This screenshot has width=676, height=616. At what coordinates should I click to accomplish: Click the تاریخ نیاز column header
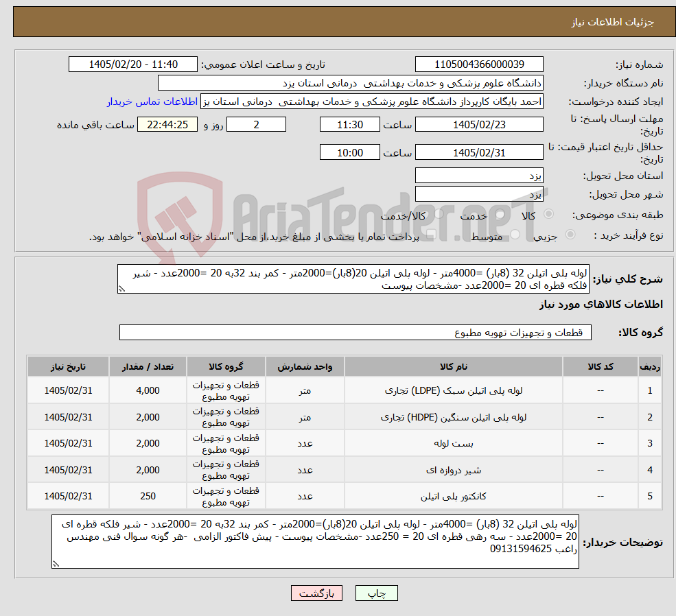(68, 366)
